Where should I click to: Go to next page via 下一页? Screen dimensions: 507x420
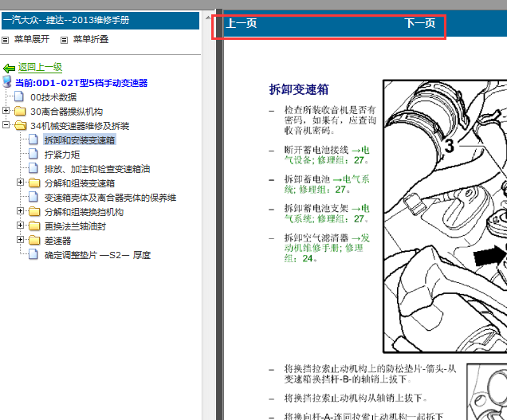(419, 23)
